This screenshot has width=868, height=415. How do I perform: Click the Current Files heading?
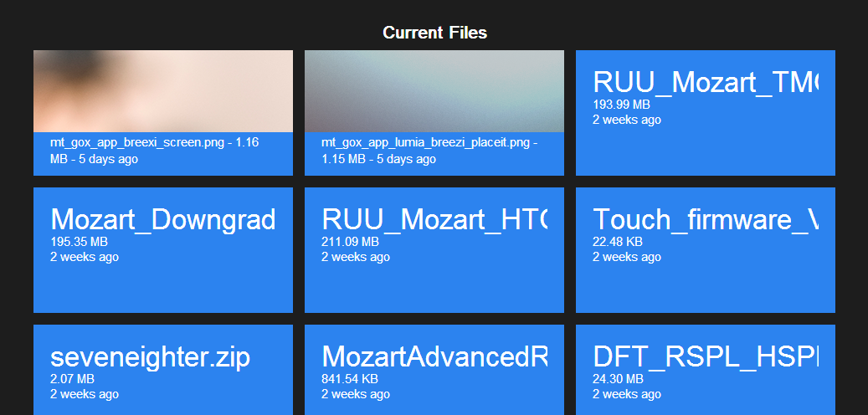tap(434, 33)
